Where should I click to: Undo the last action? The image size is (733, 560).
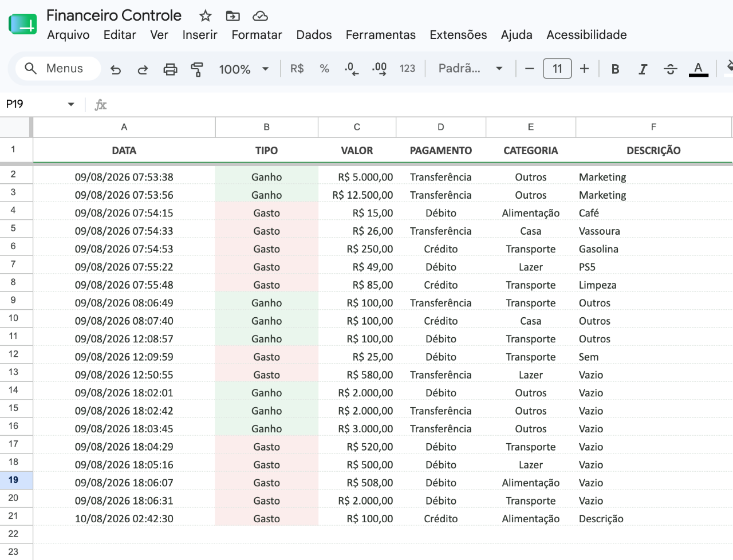pos(116,69)
